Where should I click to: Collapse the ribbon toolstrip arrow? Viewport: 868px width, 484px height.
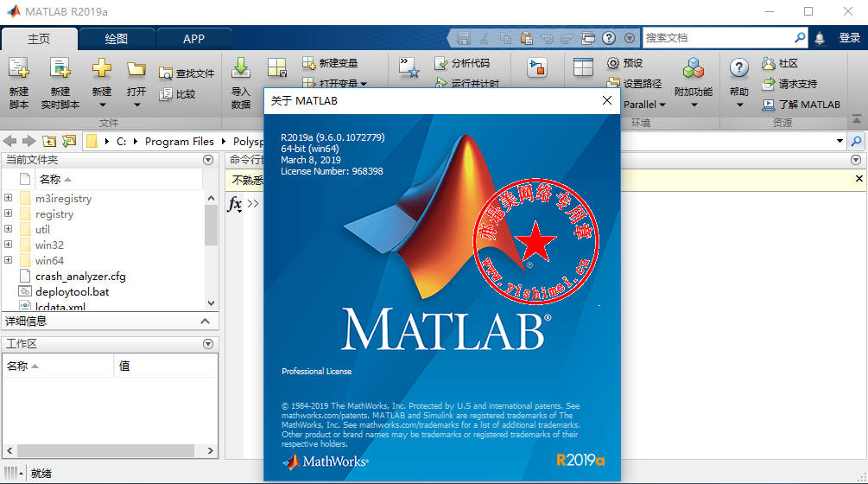click(857, 119)
